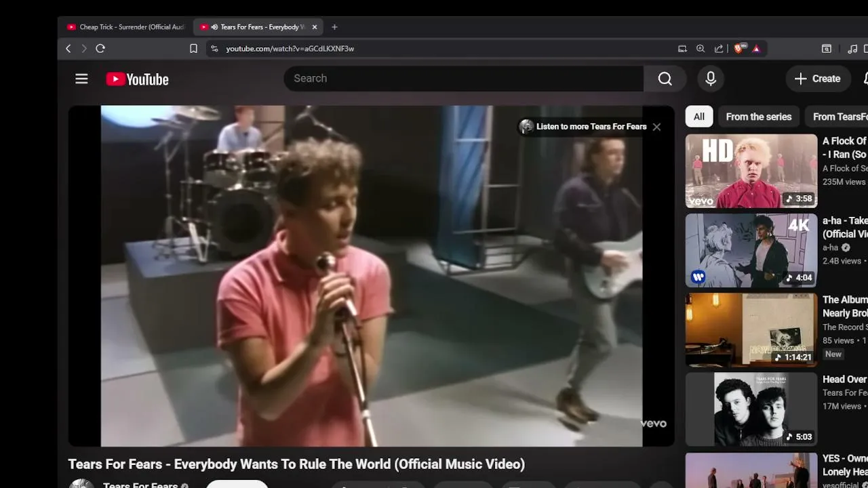Click the video player to pause playback
The width and height of the screenshot is (868, 488).
[x=372, y=276]
